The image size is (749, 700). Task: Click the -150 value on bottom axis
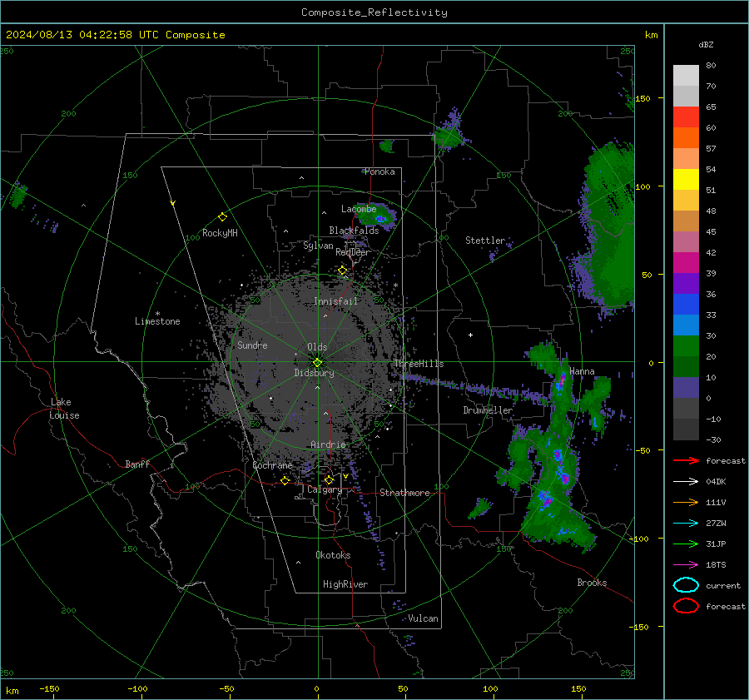pyautogui.click(x=49, y=689)
